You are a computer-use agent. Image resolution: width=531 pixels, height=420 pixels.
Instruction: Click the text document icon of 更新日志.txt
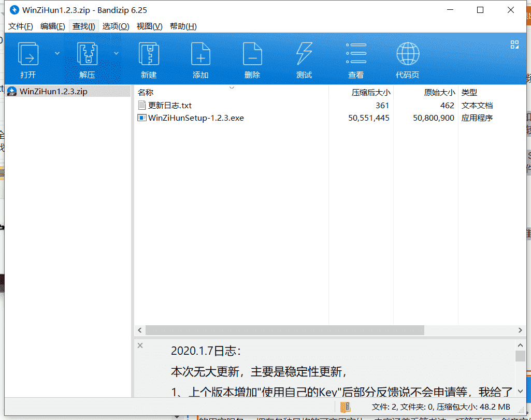[142, 105]
